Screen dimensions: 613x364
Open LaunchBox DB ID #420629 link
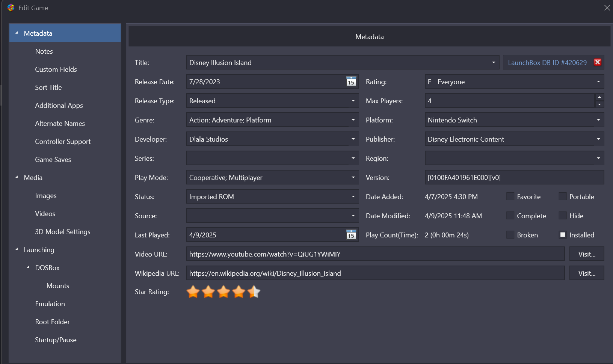547,62
